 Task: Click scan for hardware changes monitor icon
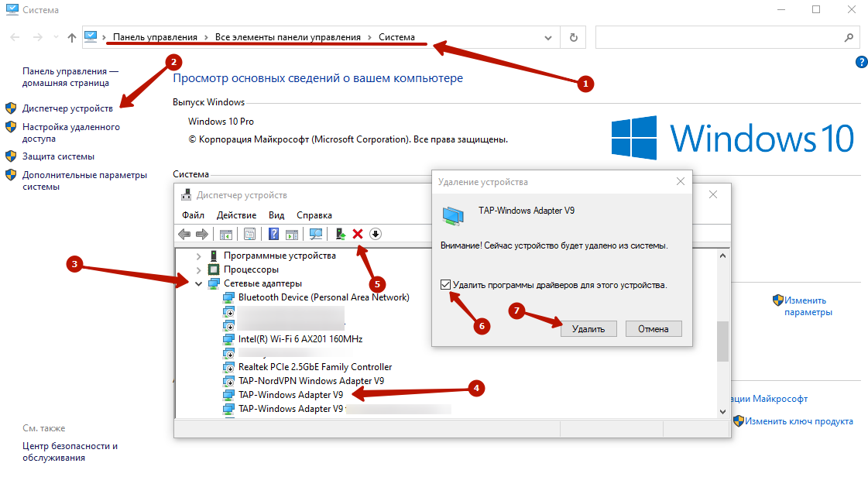pyautogui.click(x=316, y=234)
